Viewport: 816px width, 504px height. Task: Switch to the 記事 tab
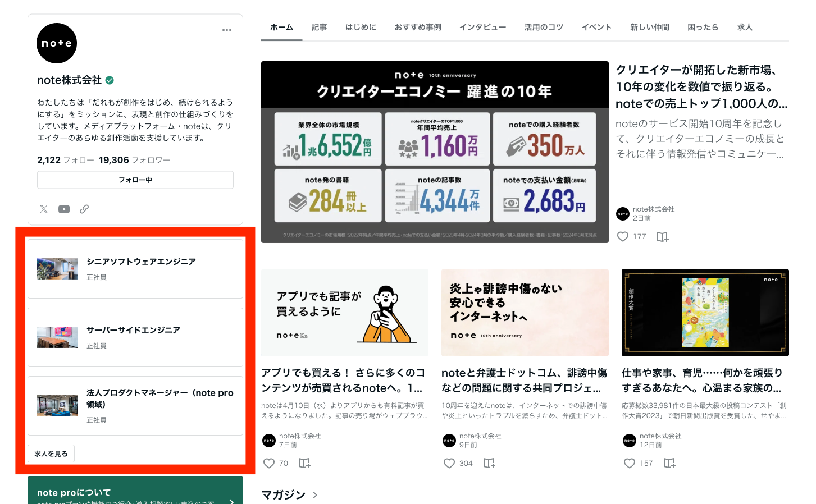click(x=320, y=28)
